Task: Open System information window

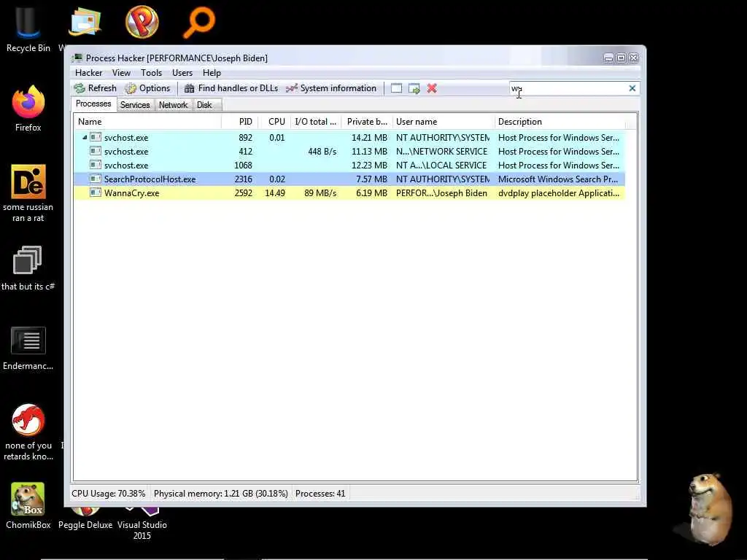Action: pos(332,88)
